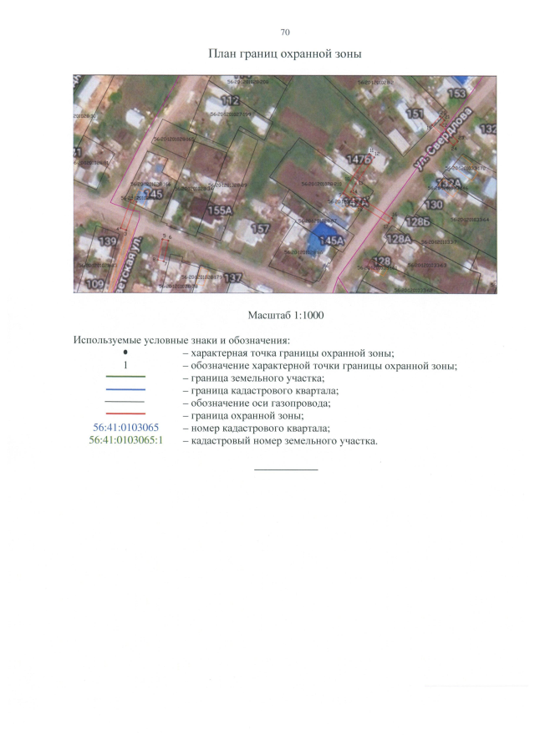Click the blue cadastral quarter boundary line
The height and width of the screenshot is (756, 535).
(125, 391)
